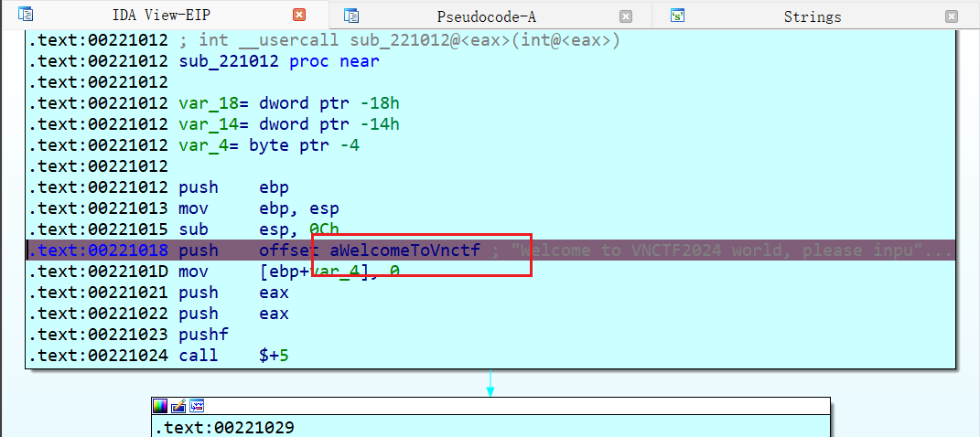Close the Pseudocode-A tab
Viewport: 980px width, 437px height.
(626, 16)
